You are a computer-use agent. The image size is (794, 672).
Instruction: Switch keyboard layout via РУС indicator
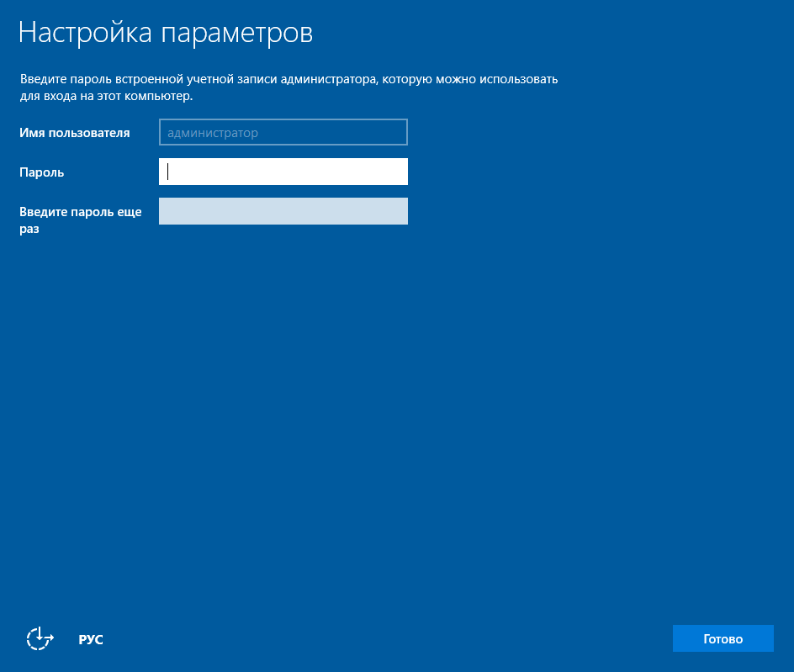[91, 639]
